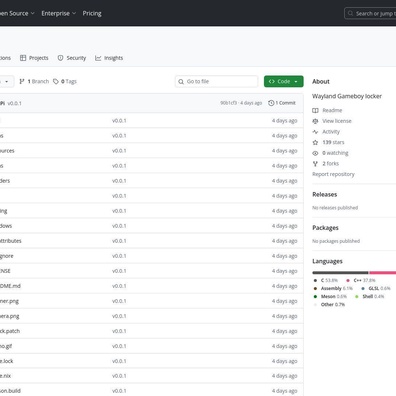This screenshot has height=396, width=396.
Task: Click the magnifier in Go to file
Action: [181, 82]
